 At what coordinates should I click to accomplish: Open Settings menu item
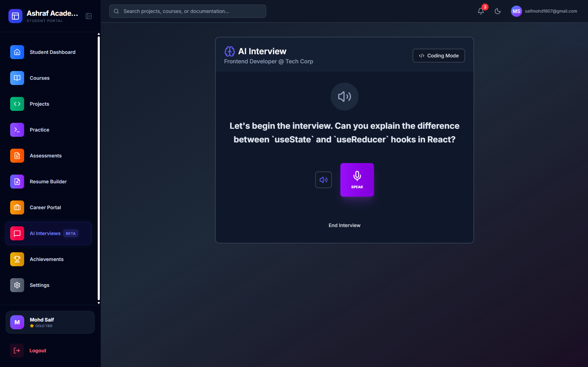point(49,285)
